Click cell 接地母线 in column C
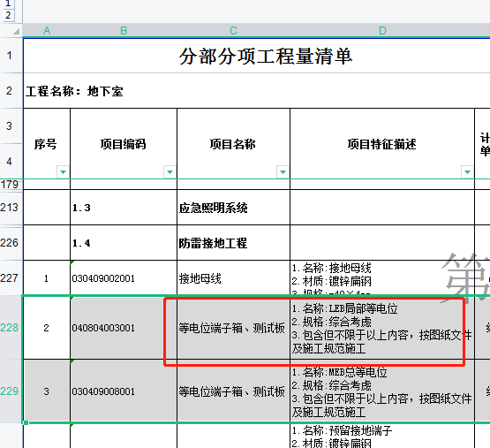 click(x=233, y=277)
